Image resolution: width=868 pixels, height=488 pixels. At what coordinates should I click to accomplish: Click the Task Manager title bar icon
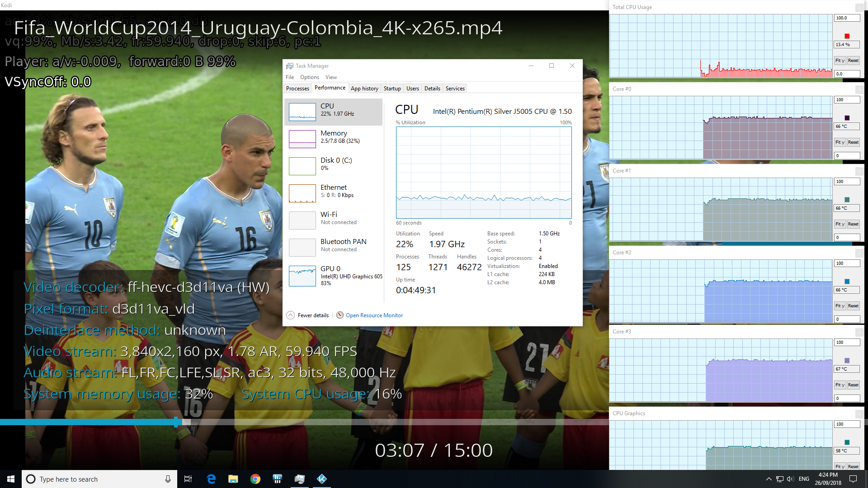coord(290,66)
